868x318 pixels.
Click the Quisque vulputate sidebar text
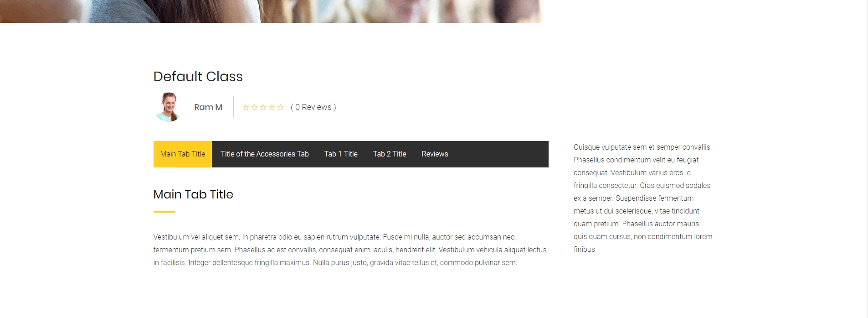tap(643, 198)
